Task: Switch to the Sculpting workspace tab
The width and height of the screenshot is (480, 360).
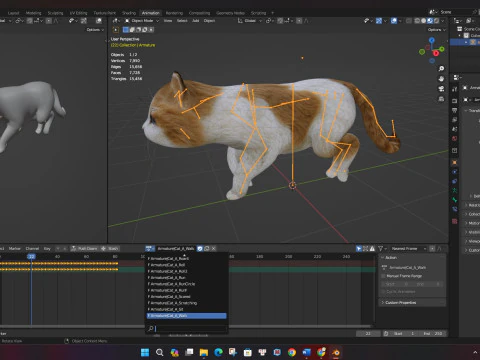Action: [55, 13]
